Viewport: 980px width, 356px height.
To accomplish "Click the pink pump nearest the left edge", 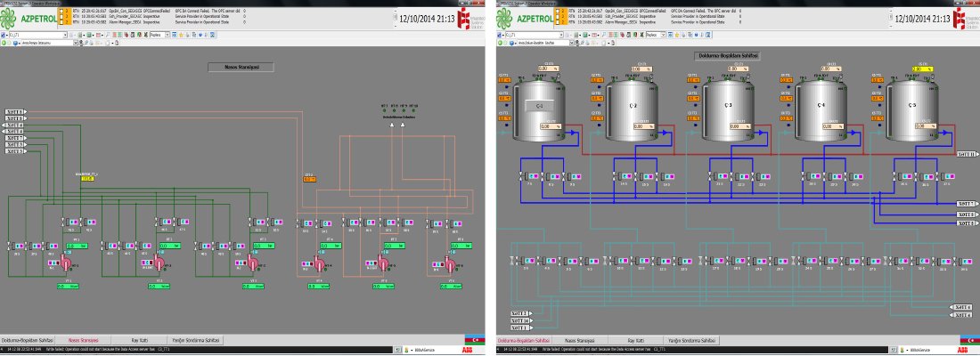I will 65,264.
